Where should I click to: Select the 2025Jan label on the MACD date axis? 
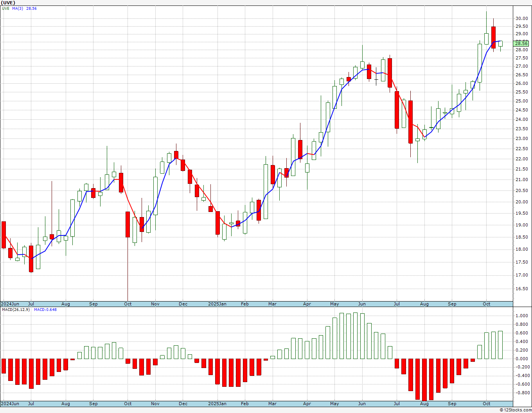[217, 404]
